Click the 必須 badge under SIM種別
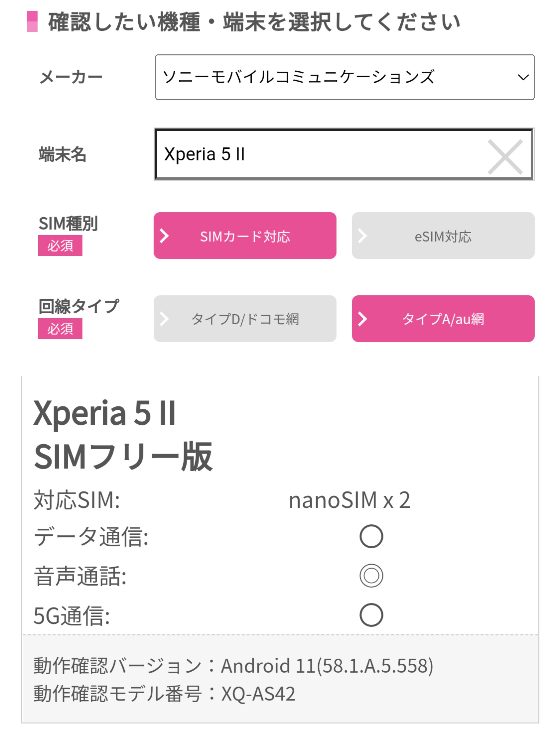Viewport: 560px width, 745px height. (x=60, y=246)
